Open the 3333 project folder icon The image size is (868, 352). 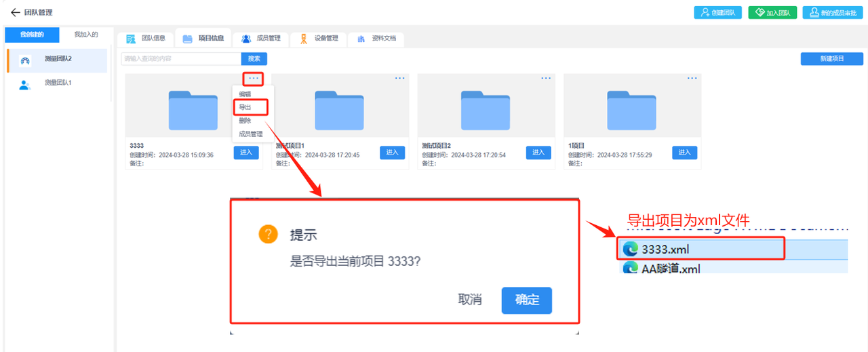pos(193,110)
